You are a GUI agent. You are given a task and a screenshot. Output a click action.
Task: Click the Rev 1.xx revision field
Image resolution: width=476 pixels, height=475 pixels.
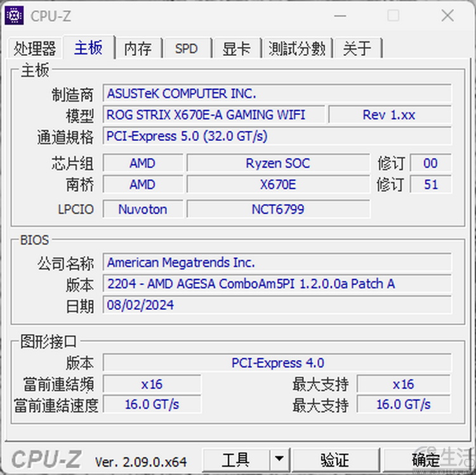pos(390,115)
